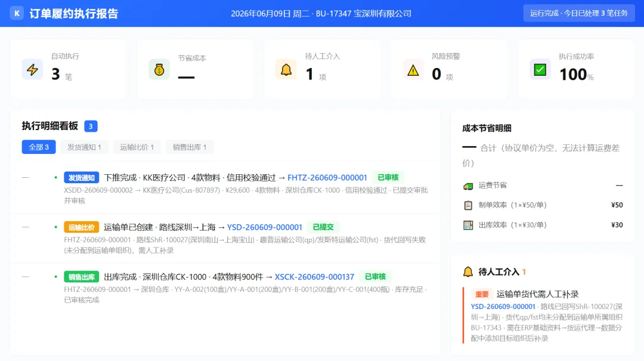Click the blue 发货通知 tag

click(x=81, y=178)
